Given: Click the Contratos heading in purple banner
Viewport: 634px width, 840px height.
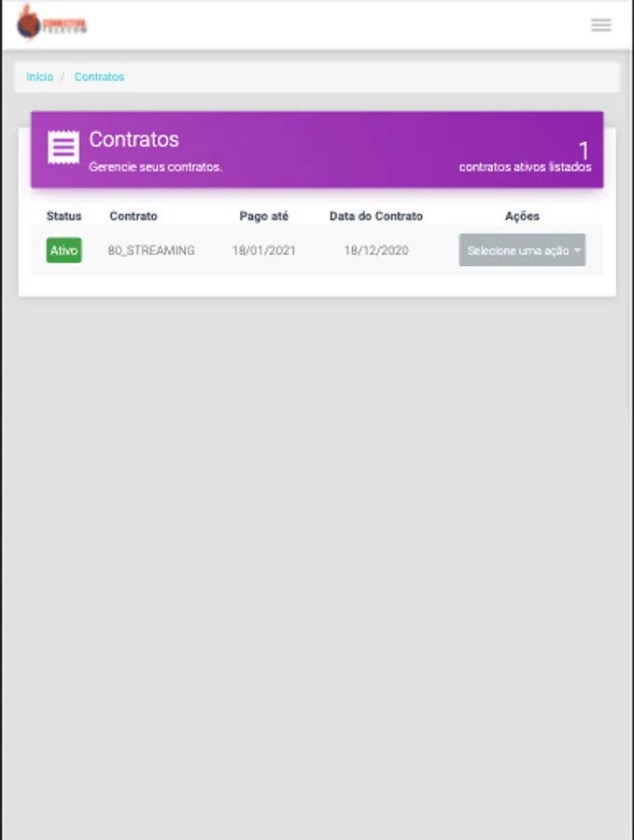Looking at the screenshot, I should pyautogui.click(x=134, y=139).
